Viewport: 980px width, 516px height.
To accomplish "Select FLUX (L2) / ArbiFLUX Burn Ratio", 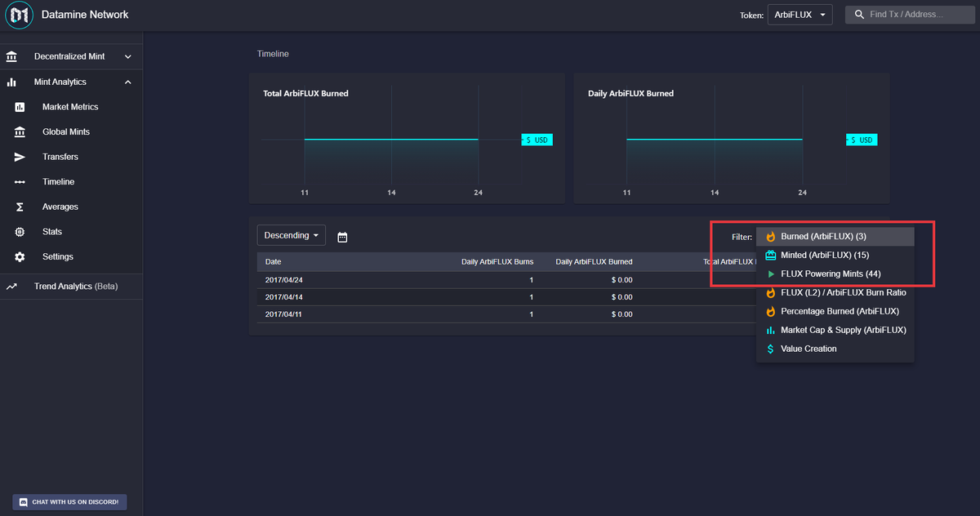I will (835, 292).
